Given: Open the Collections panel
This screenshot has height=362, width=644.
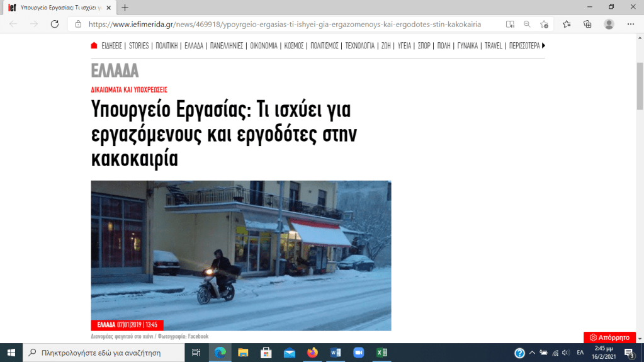Looking at the screenshot, I should coord(587,24).
